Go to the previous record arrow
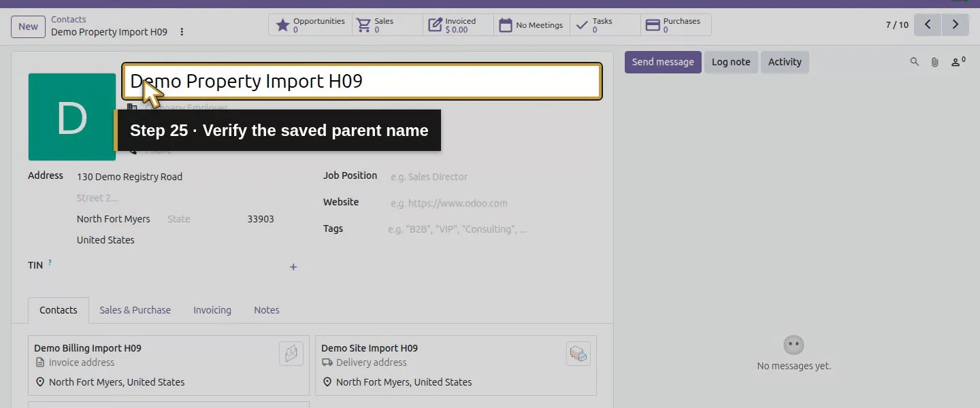Image resolution: width=980 pixels, height=408 pixels. click(x=928, y=25)
